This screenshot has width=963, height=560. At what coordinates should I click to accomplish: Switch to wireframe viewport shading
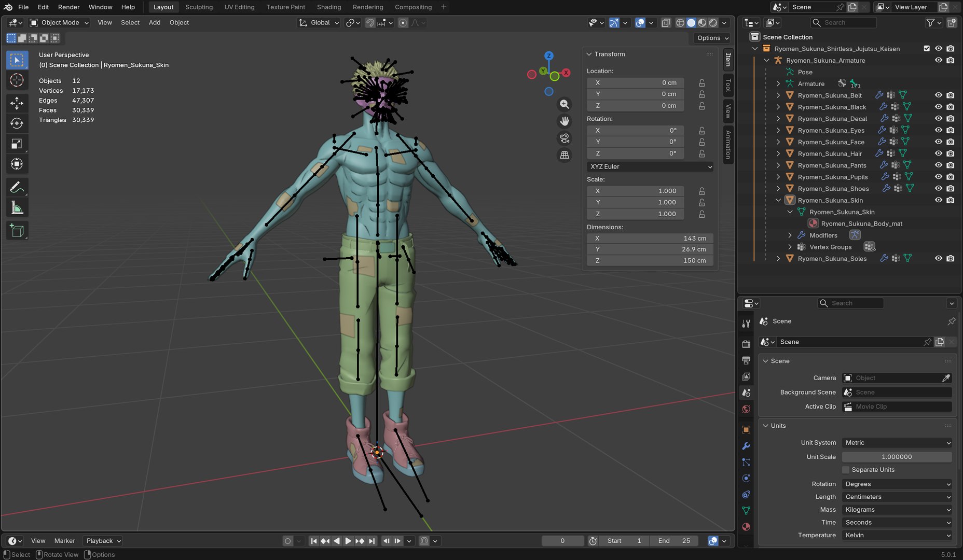coord(680,23)
